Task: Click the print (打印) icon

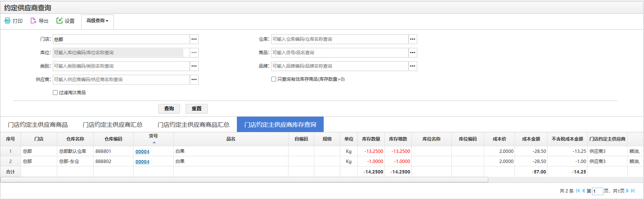Action: pyautogui.click(x=7, y=21)
